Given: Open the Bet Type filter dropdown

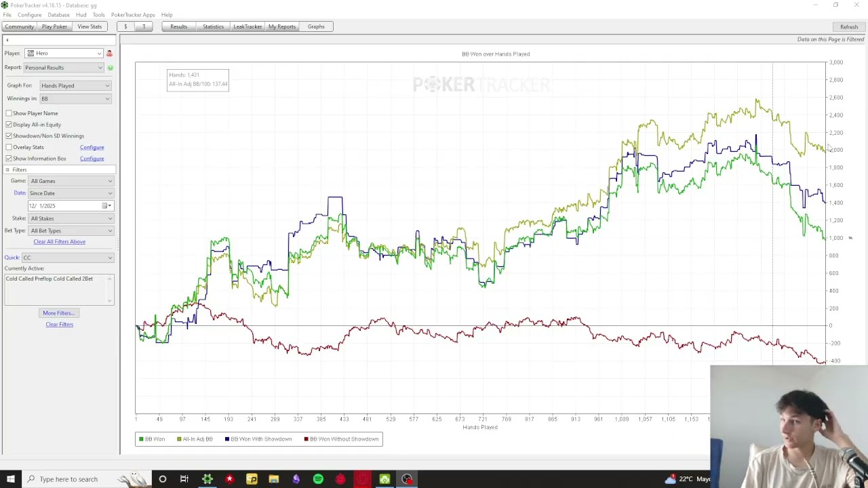Looking at the screenshot, I should click(71, 230).
